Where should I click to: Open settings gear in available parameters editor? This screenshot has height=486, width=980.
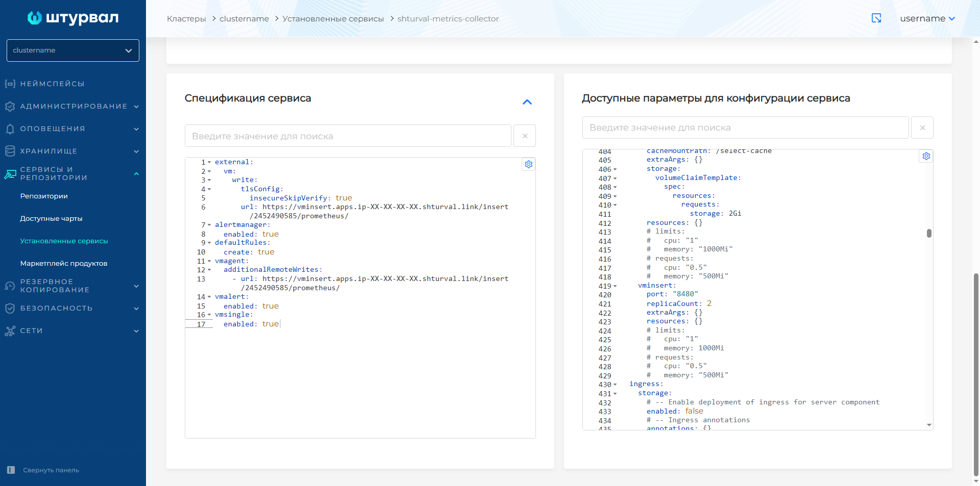point(926,156)
